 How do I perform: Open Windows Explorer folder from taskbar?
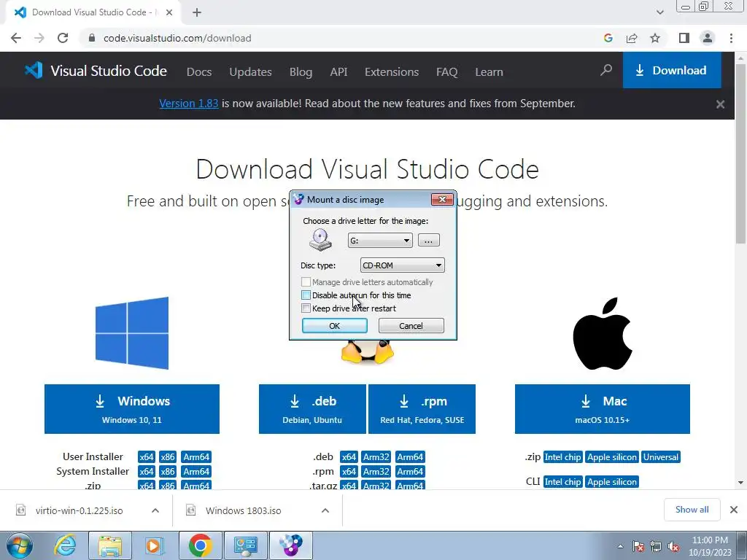110,545
